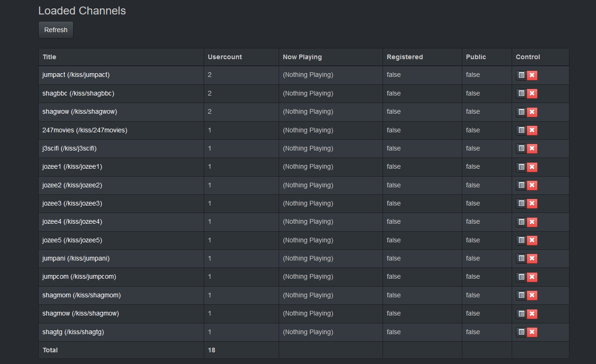Unload jozee1 channel via red X

coord(532,167)
